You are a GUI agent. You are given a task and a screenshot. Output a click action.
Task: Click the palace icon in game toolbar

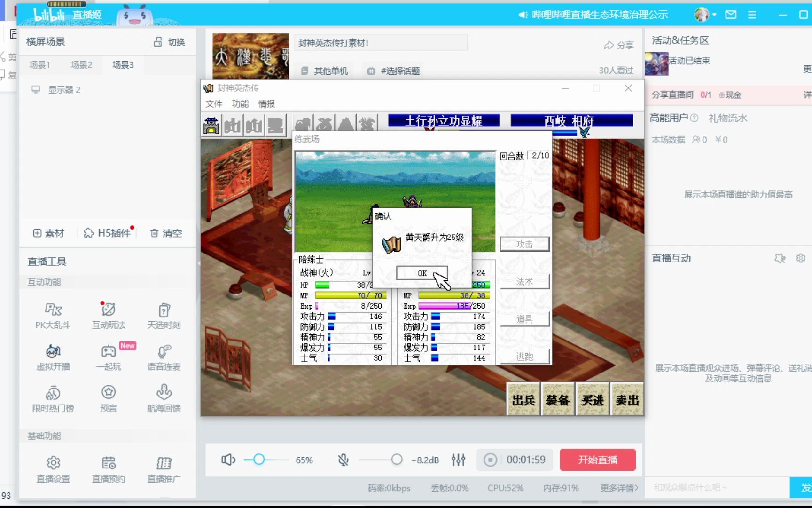(x=211, y=125)
